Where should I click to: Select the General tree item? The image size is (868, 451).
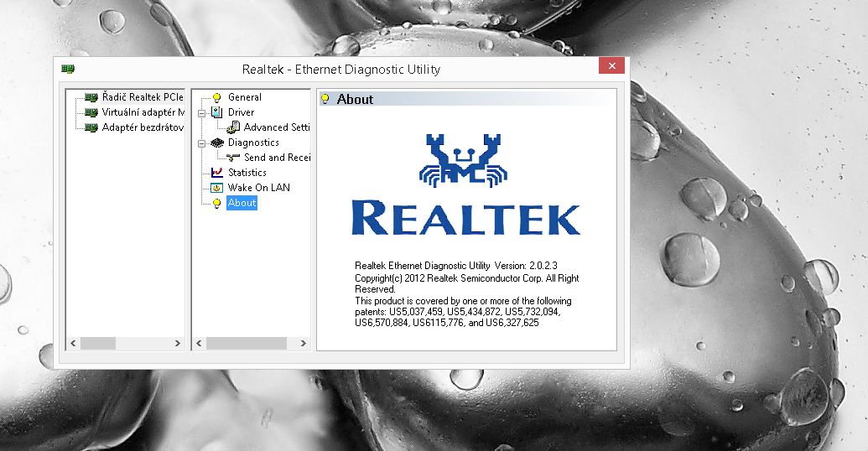(245, 97)
